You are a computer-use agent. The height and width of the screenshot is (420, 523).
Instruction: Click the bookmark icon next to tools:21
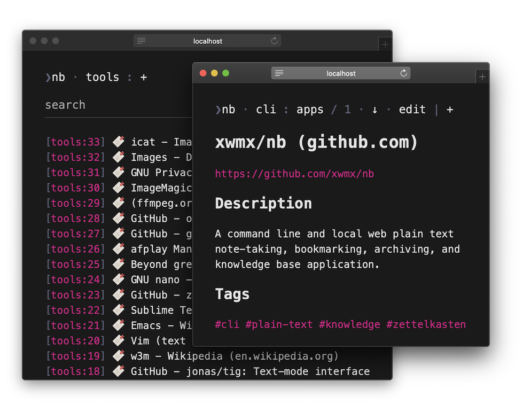[119, 325]
